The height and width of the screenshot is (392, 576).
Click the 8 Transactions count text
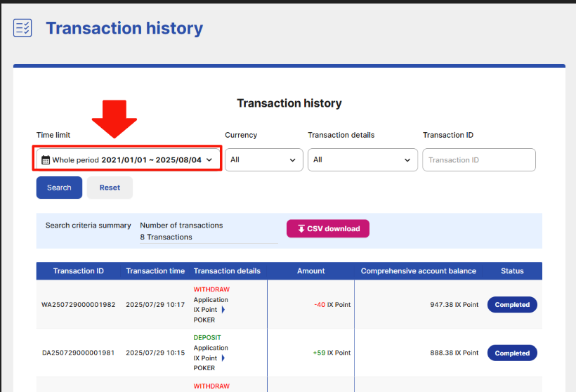tap(166, 237)
